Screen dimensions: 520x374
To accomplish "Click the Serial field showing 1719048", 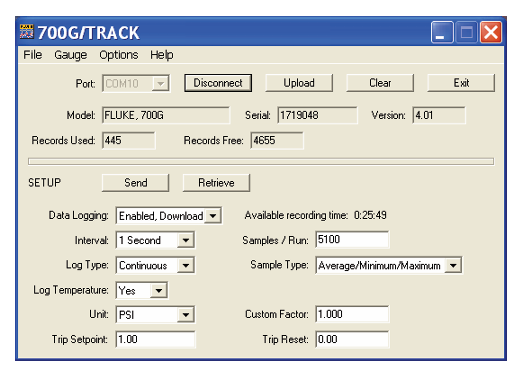I will coord(317,115).
